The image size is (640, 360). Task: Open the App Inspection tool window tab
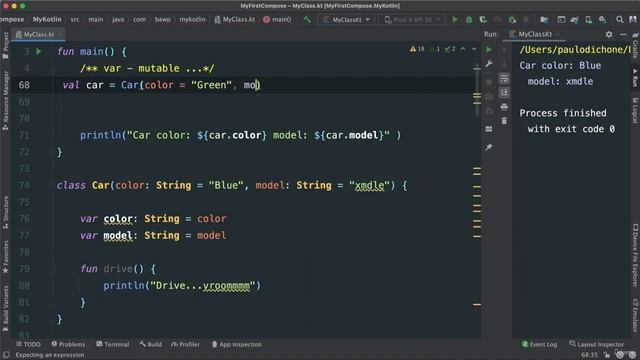pyautogui.click(x=237, y=344)
